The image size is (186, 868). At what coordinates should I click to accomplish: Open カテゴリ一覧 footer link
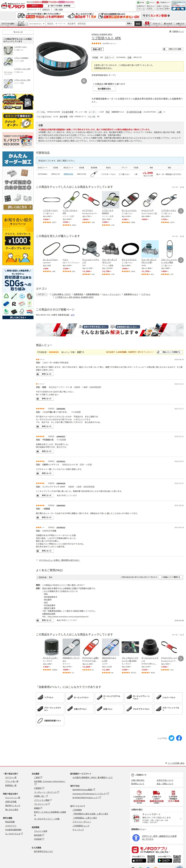(11, 777)
